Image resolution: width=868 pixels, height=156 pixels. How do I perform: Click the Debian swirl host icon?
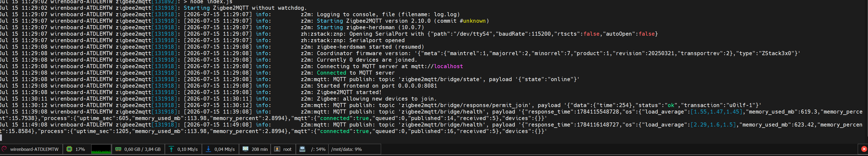point(4,149)
